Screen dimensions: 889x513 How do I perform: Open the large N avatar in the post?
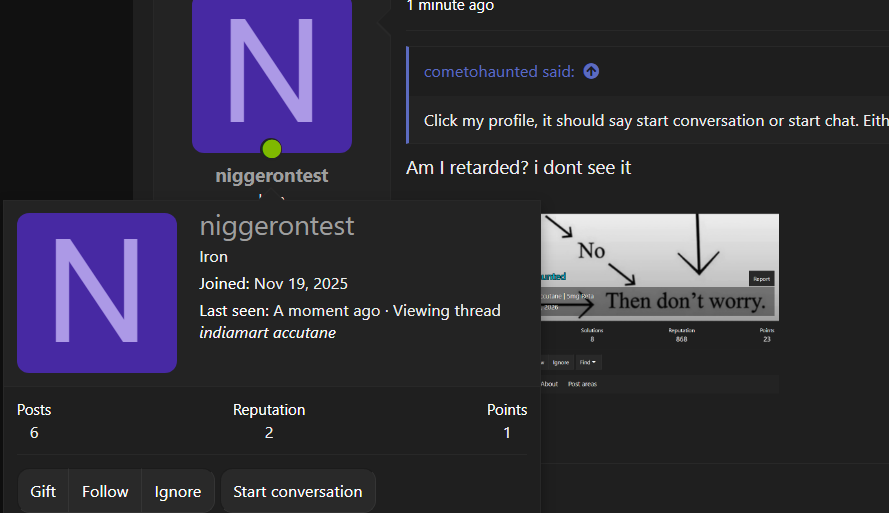(x=272, y=75)
